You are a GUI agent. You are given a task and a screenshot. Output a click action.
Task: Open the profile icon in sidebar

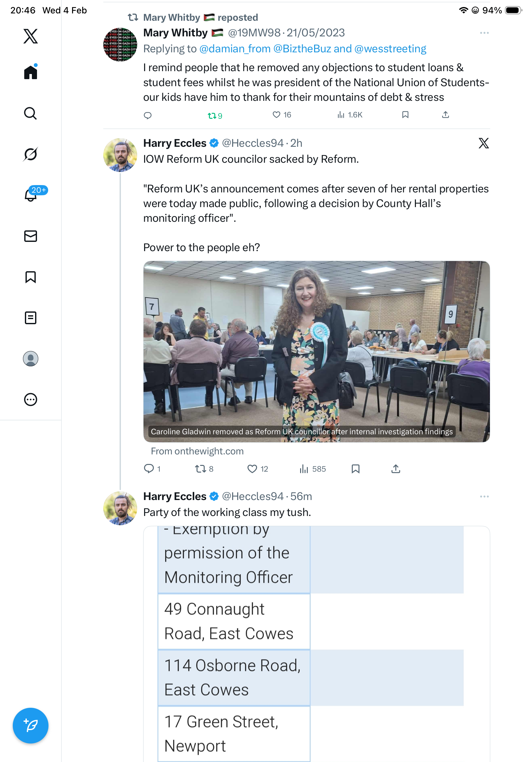pyautogui.click(x=31, y=358)
